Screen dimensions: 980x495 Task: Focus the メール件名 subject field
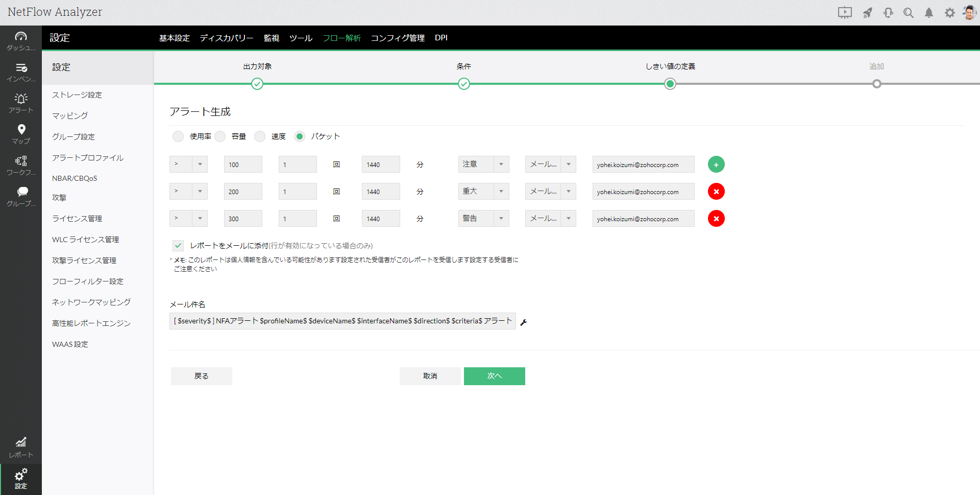click(342, 321)
